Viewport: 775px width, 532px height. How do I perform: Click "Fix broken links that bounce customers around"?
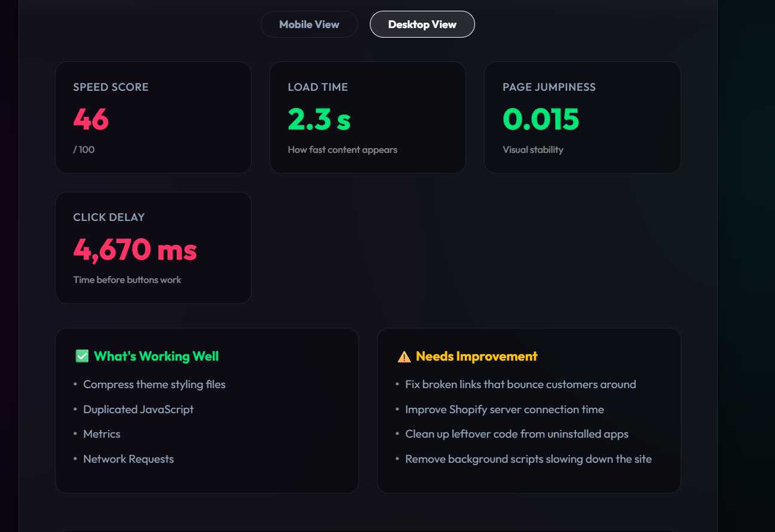pyautogui.click(x=520, y=385)
